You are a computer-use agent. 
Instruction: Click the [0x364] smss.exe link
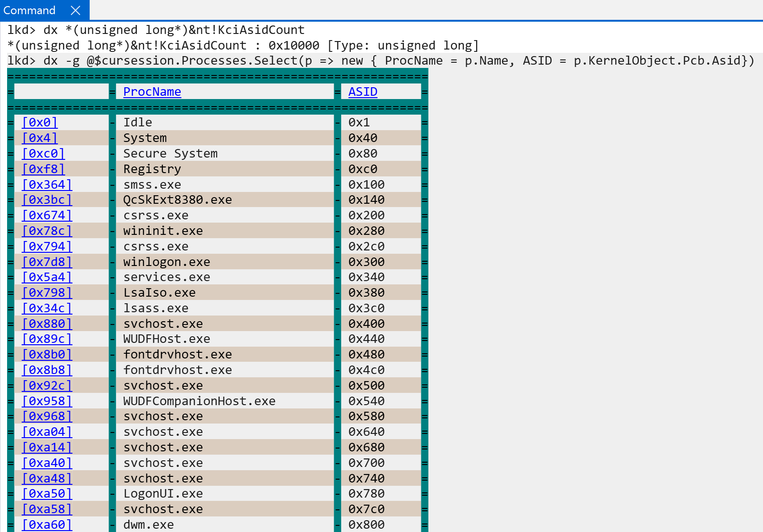point(47,185)
